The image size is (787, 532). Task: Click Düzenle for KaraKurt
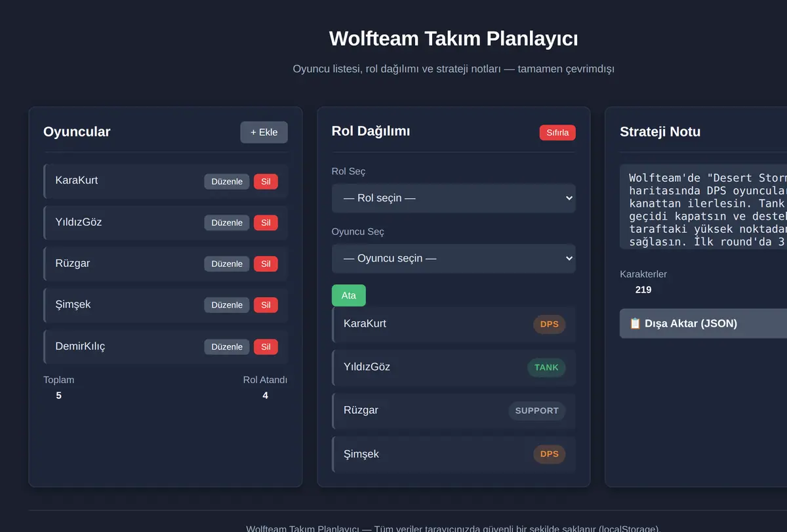click(x=227, y=182)
